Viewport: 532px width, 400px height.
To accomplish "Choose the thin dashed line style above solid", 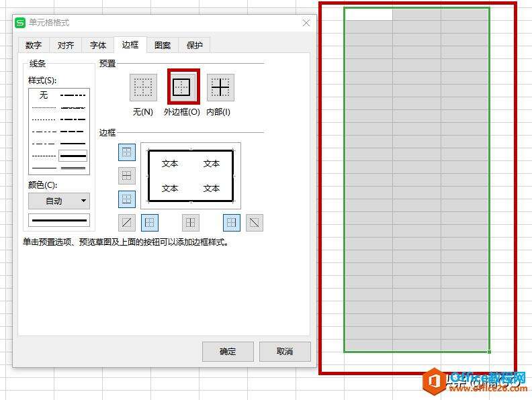I will 44,156.
